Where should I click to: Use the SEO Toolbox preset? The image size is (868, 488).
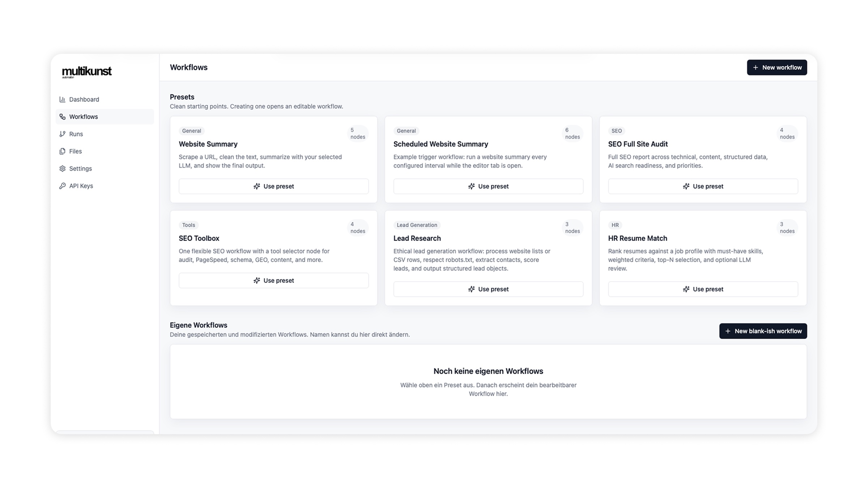pyautogui.click(x=273, y=281)
